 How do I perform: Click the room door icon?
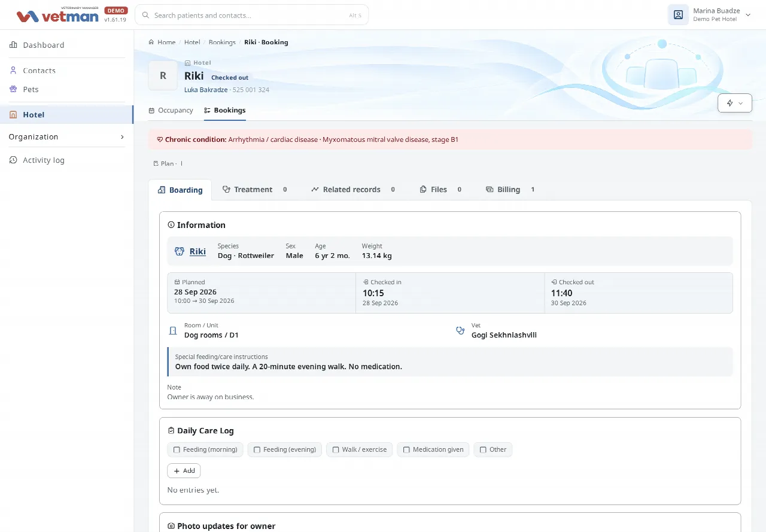173,330
